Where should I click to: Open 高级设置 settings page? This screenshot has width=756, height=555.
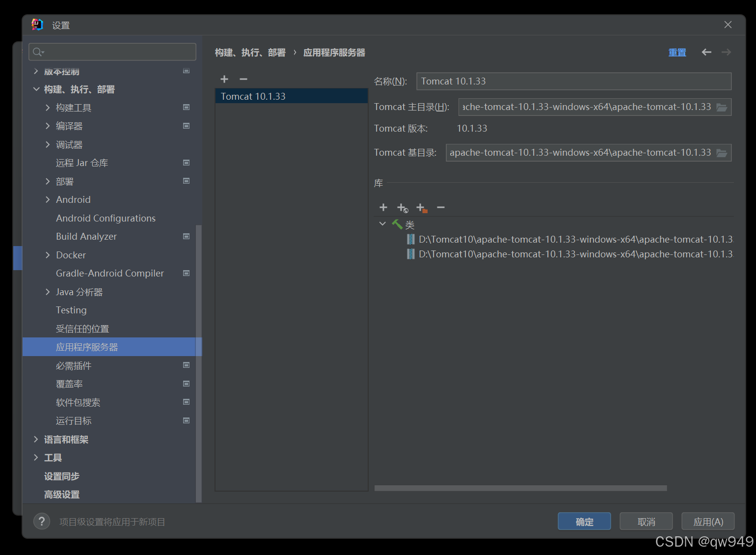click(x=61, y=494)
